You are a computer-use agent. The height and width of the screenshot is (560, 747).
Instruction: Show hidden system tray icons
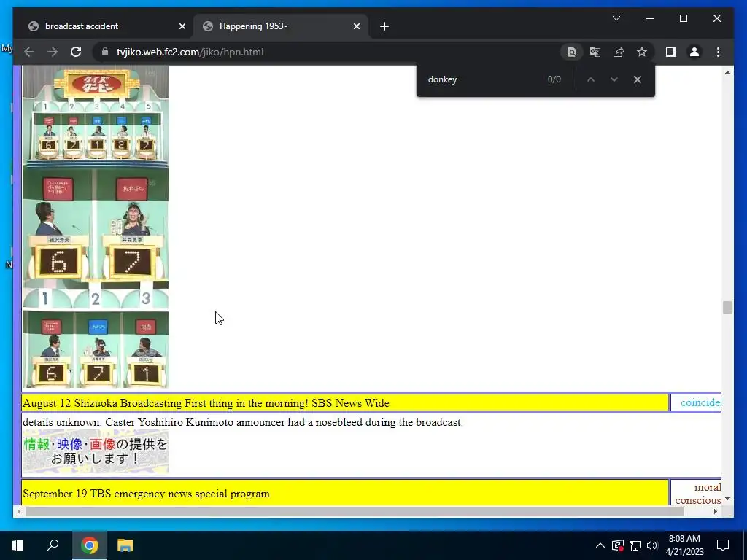click(600, 545)
